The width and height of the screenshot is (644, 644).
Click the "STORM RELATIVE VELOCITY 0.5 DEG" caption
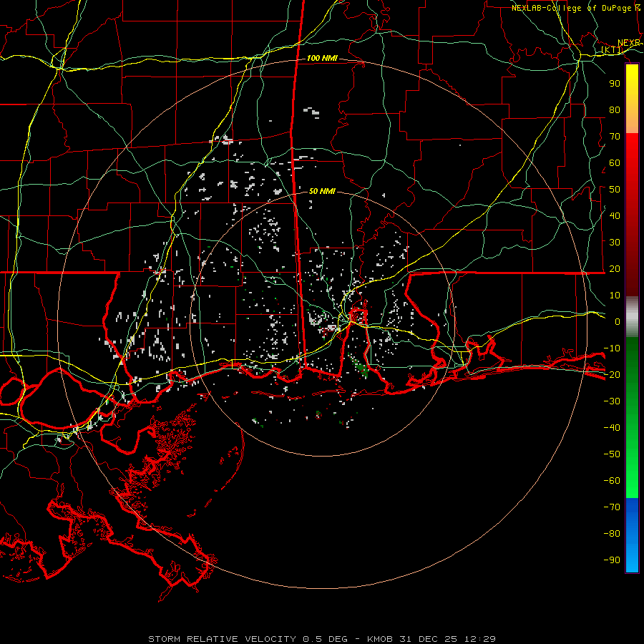click(x=248, y=639)
